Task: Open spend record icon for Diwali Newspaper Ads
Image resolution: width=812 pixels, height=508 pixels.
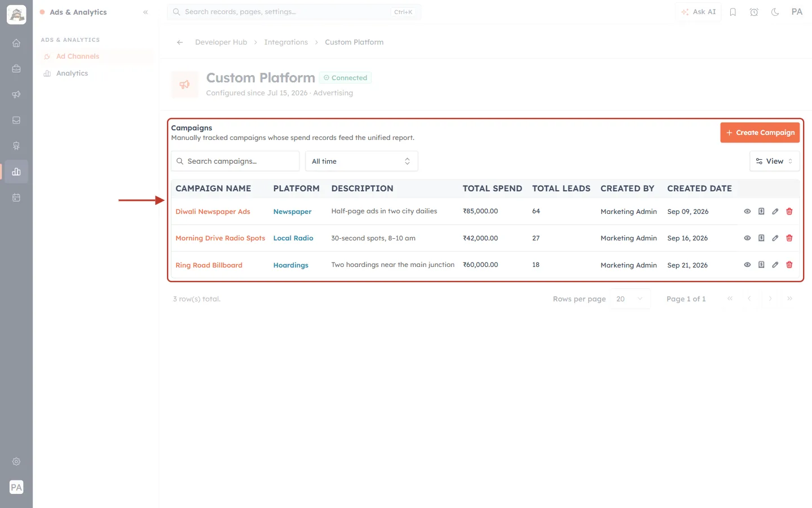Action: tap(761, 212)
